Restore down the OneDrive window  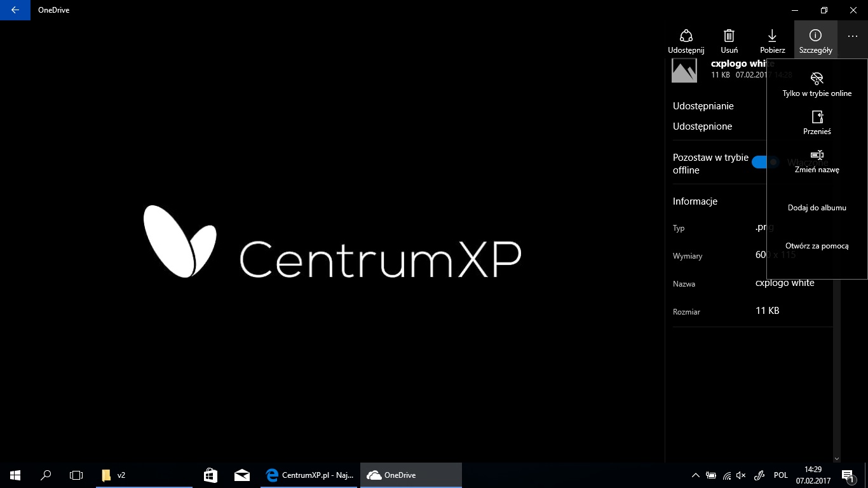tap(824, 10)
